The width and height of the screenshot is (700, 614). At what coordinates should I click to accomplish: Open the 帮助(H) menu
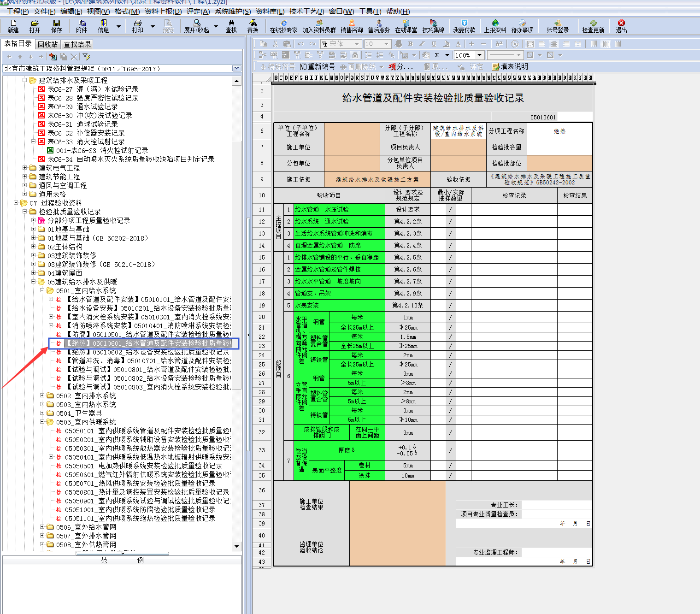click(398, 11)
